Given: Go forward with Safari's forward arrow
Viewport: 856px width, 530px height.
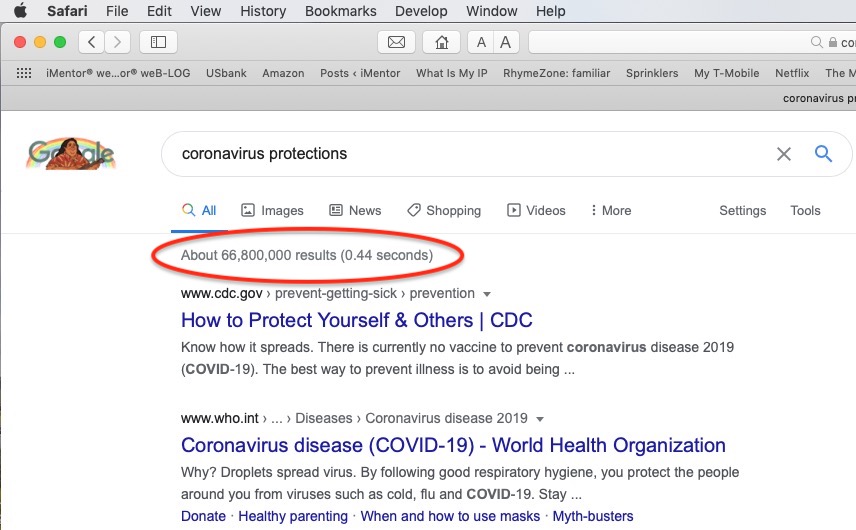Looking at the screenshot, I should (x=117, y=42).
